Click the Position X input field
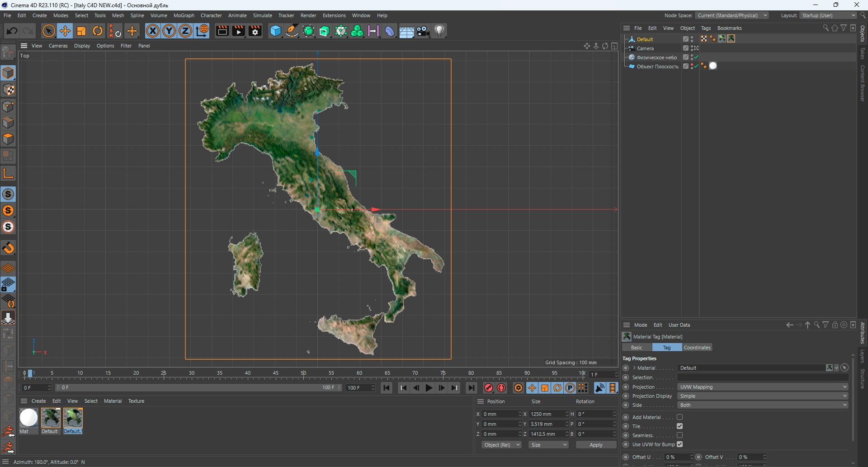This screenshot has width=868, height=467. tap(501, 414)
